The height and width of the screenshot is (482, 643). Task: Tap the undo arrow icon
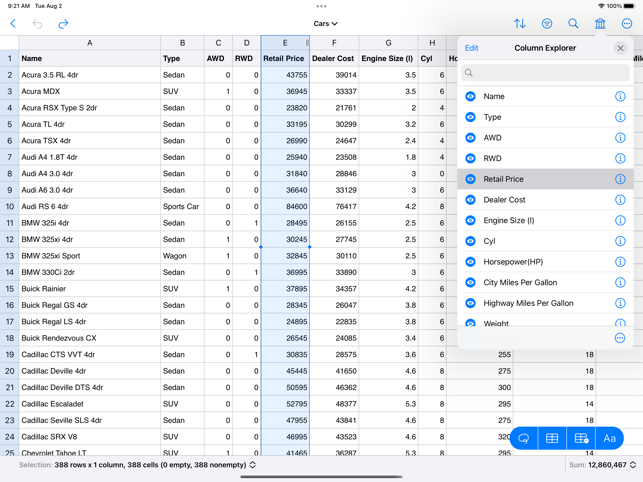point(37,24)
